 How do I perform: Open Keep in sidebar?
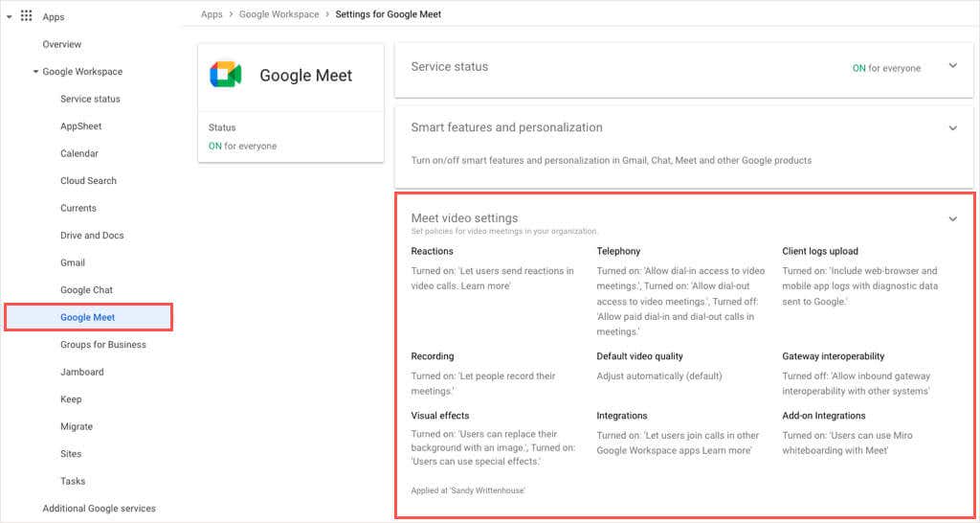pos(71,399)
